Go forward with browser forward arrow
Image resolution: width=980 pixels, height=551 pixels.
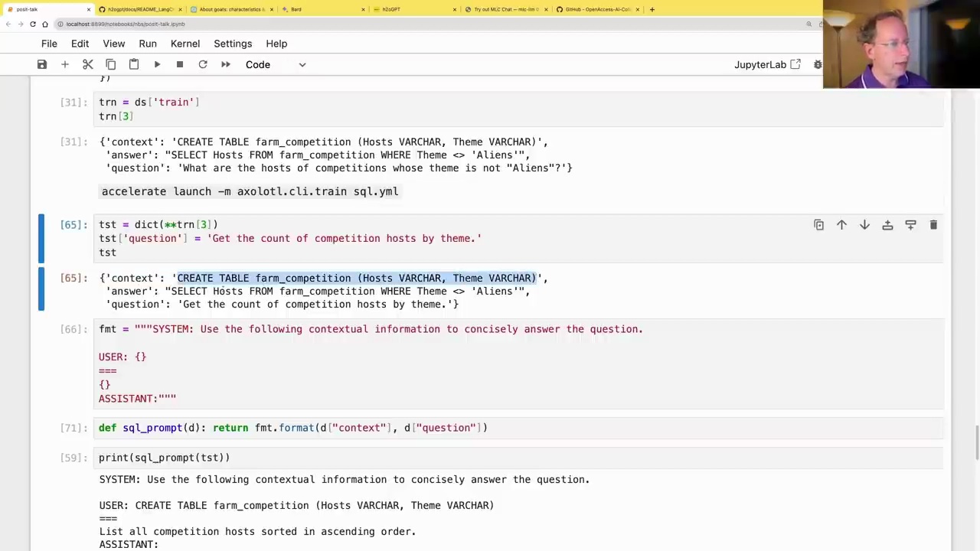click(x=21, y=24)
